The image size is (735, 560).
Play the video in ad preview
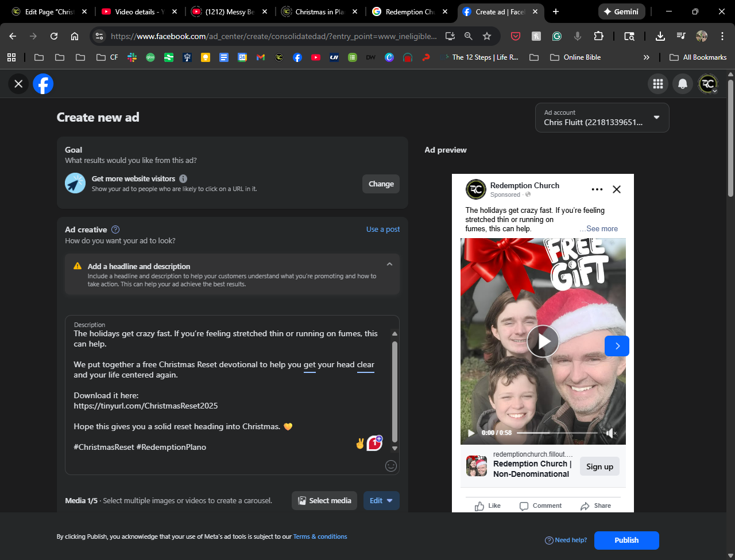(x=543, y=341)
